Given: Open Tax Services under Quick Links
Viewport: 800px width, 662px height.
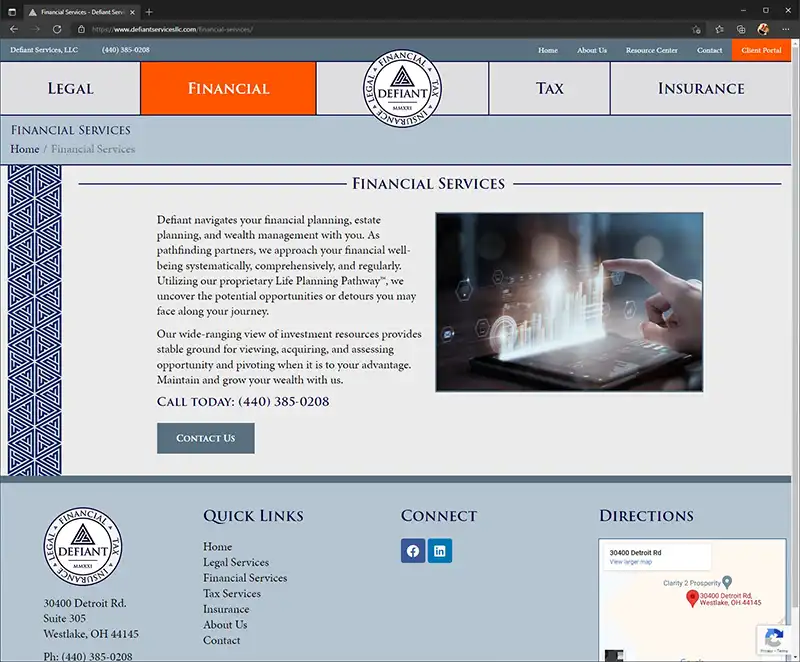Looking at the screenshot, I should (x=232, y=594).
